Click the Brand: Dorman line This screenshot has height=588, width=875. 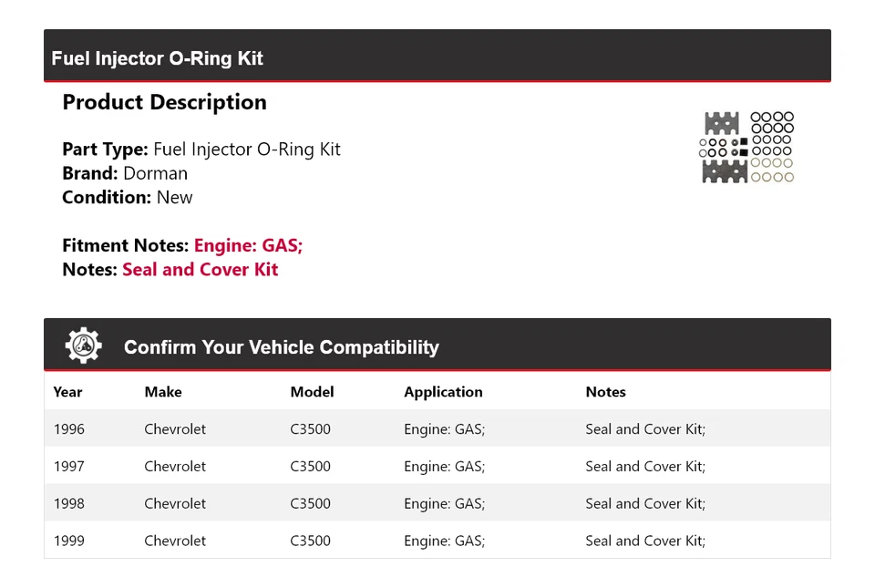click(x=125, y=173)
